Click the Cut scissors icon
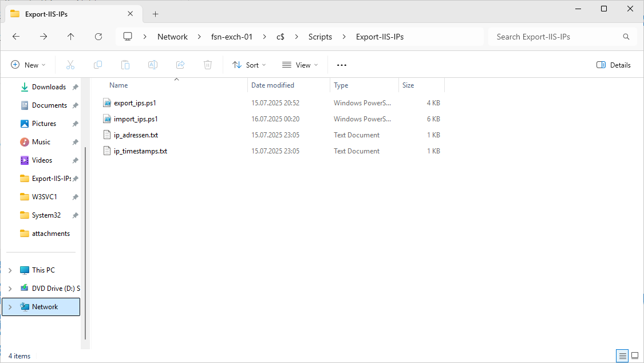The width and height of the screenshot is (644, 363). pos(70,65)
